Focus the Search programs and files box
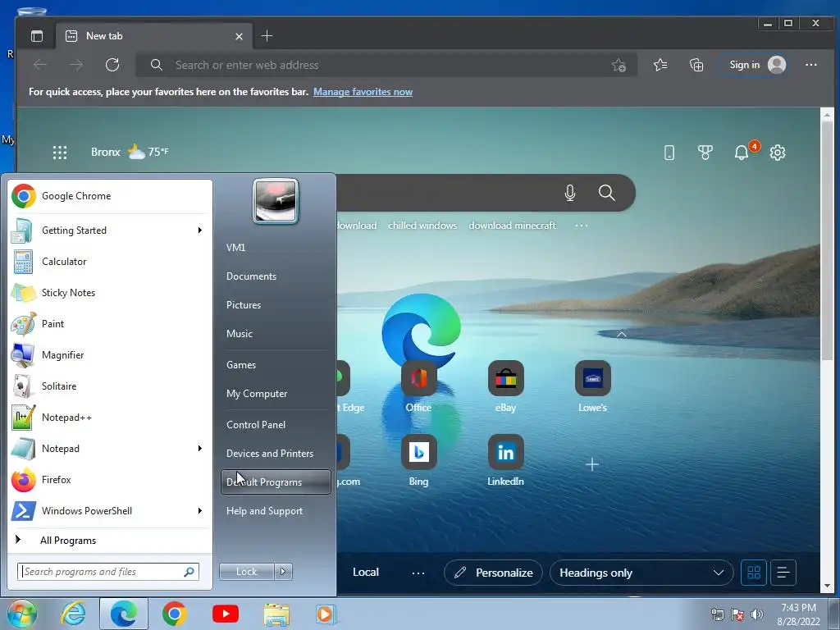This screenshot has width=840, height=630. point(108,572)
